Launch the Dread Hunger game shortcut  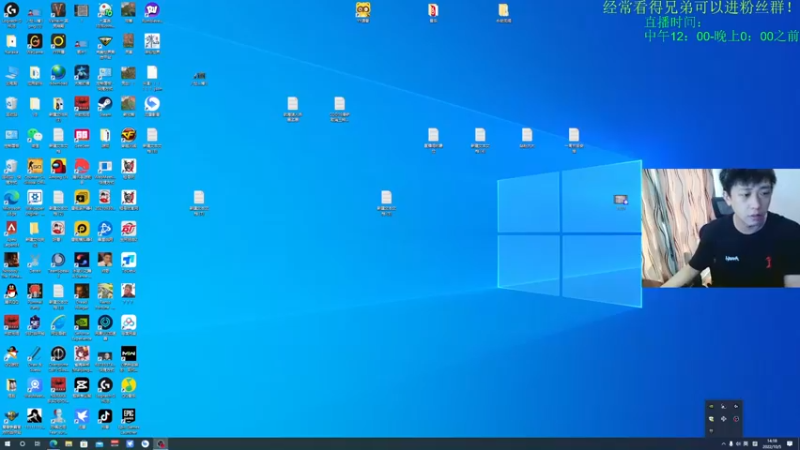(x=82, y=291)
